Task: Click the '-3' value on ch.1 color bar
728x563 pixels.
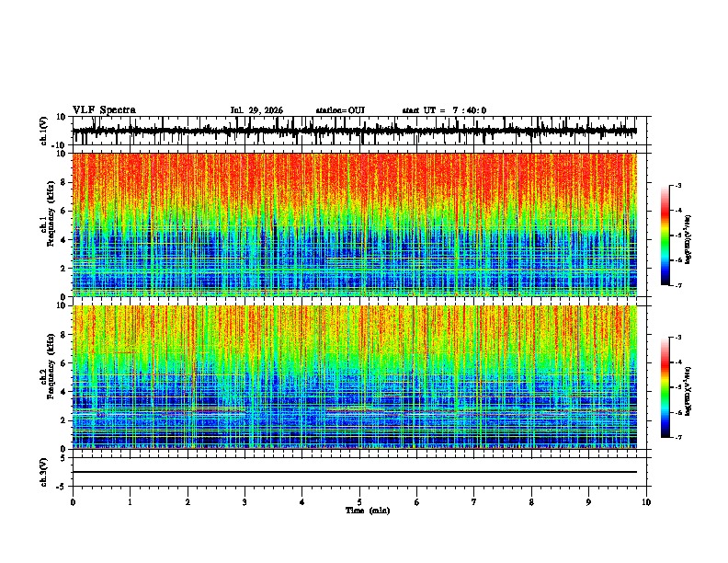Action: pos(677,185)
